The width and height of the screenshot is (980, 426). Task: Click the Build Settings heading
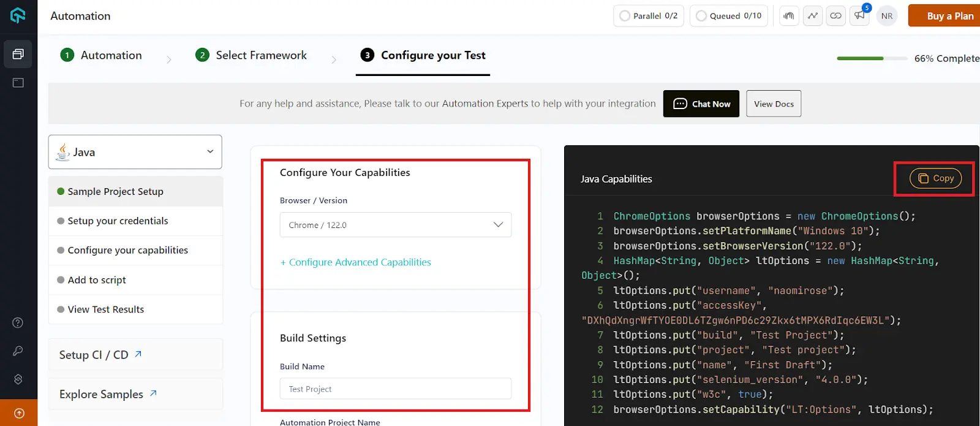click(x=313, y=338)
